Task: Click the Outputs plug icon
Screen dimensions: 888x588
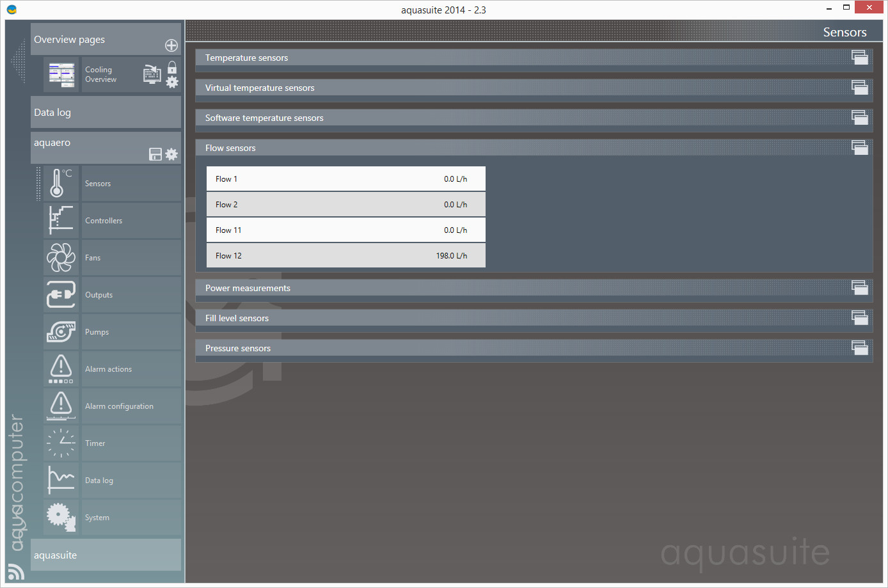Action: click(61, 295)
